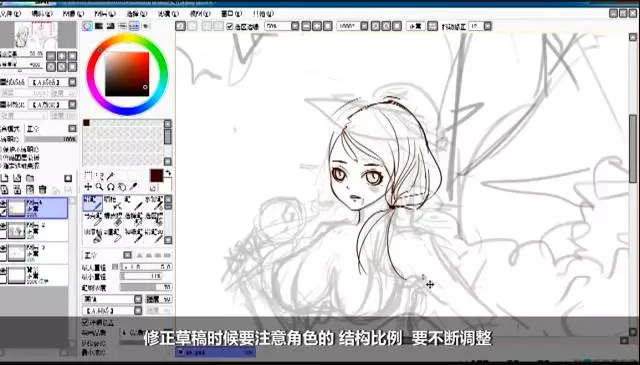Click the Normal view button in toolbar

pyautogui.click(x=415, y=26)
